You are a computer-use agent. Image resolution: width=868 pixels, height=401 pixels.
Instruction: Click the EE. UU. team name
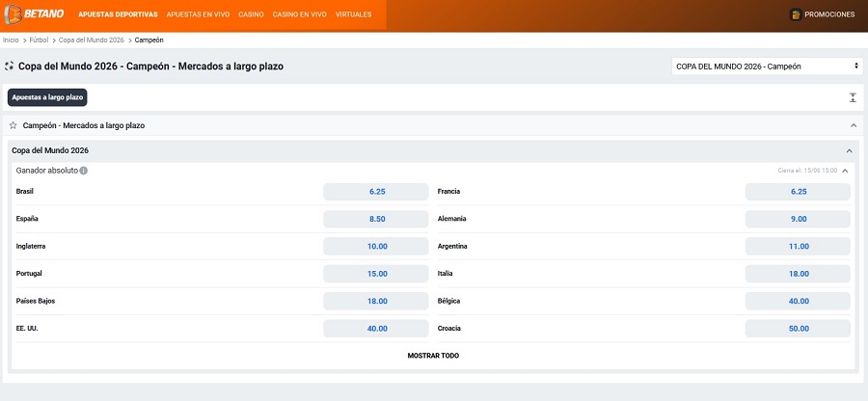pyautogui.click(x=27, y=328)
